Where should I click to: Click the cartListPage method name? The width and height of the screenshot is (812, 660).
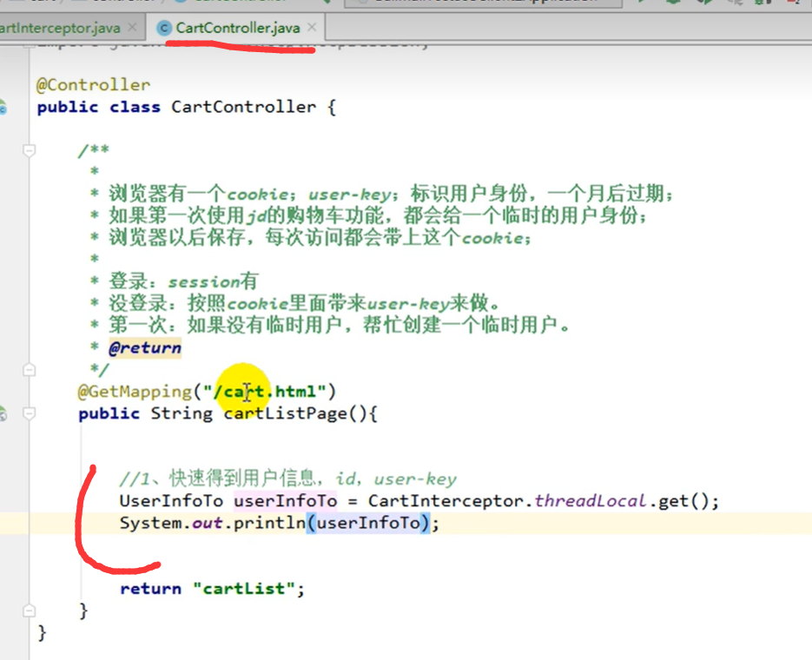tap(286, 413)
